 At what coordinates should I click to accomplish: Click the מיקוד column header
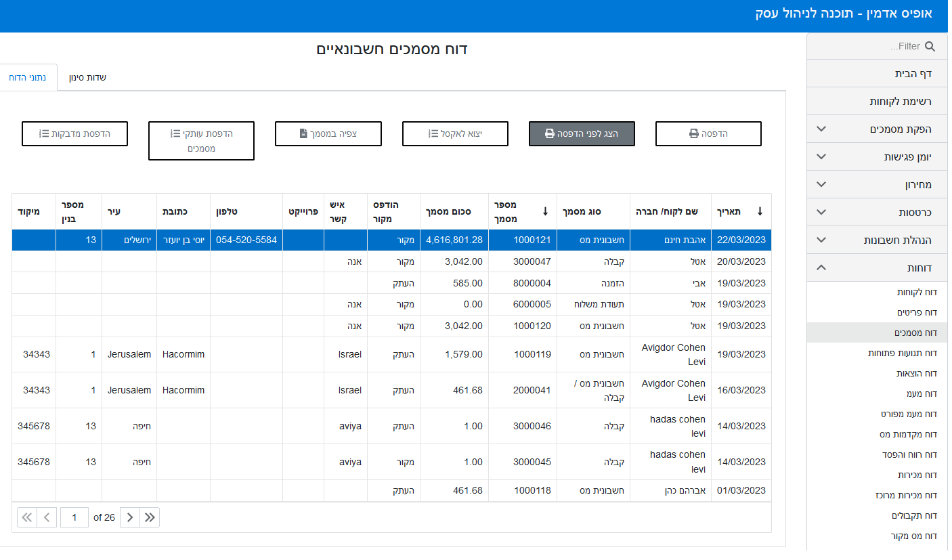coord(34,211)
